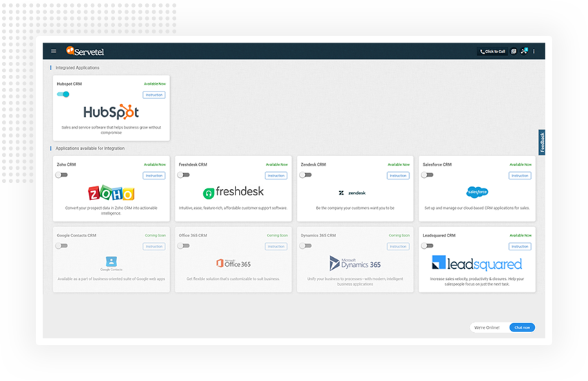Click the Zoho logo image
This screenshot has width=588, height=381.
point(111,193)
